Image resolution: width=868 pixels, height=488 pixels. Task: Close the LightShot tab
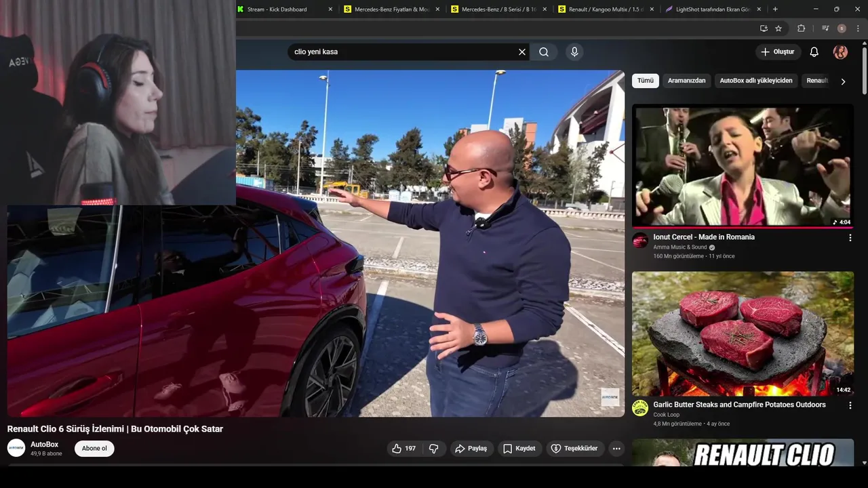(x=759, y=9)
